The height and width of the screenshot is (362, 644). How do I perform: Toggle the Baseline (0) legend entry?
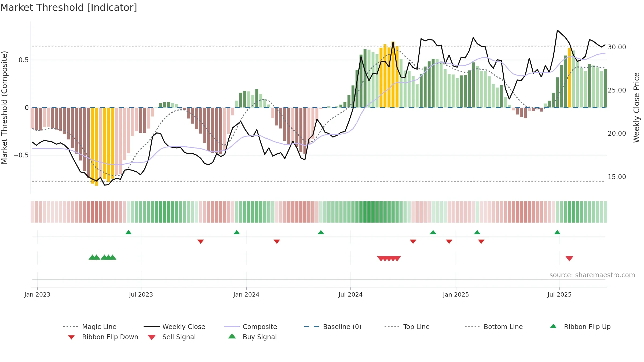333,327
